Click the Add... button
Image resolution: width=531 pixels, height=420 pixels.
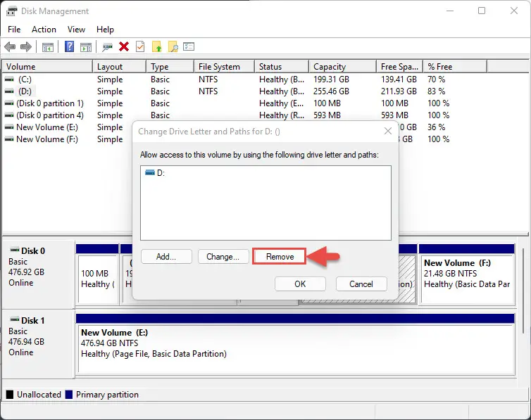166,257
